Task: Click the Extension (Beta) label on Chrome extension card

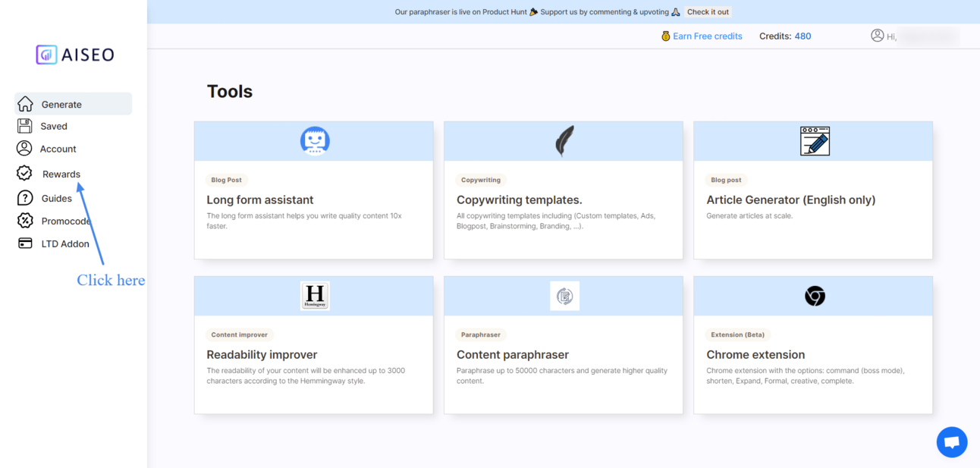Action: pos(737,335)
